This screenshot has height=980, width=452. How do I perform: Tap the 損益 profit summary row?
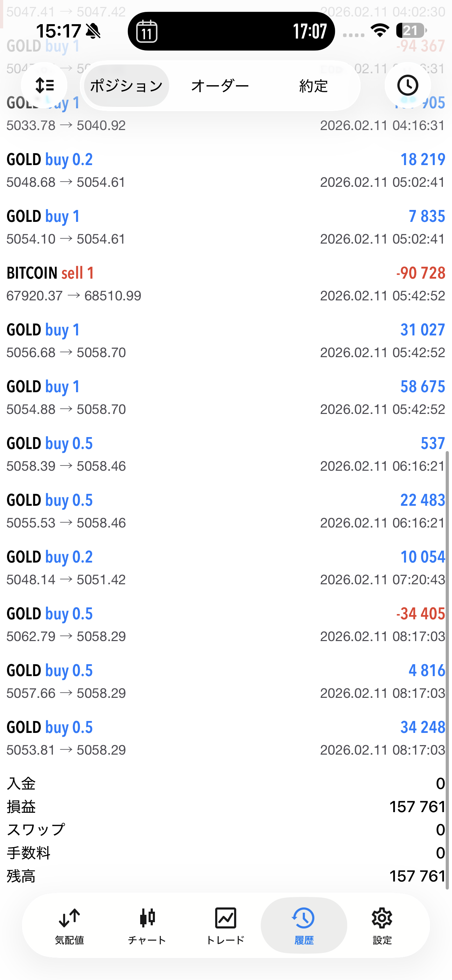coord(226,807)
